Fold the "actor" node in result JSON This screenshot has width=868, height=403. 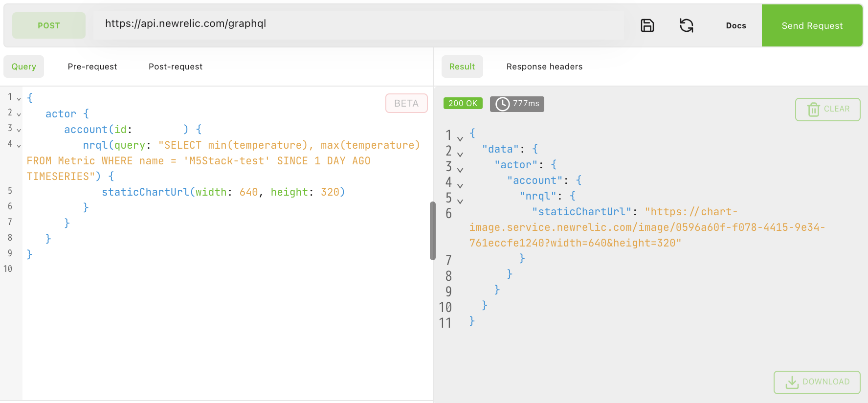(x=460, y=170)
